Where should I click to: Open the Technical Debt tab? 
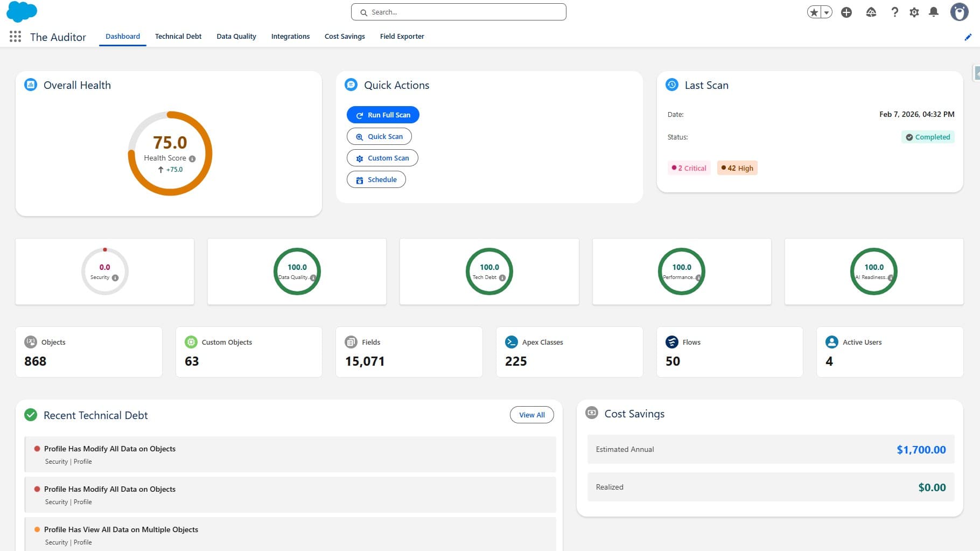click(178, 36)
